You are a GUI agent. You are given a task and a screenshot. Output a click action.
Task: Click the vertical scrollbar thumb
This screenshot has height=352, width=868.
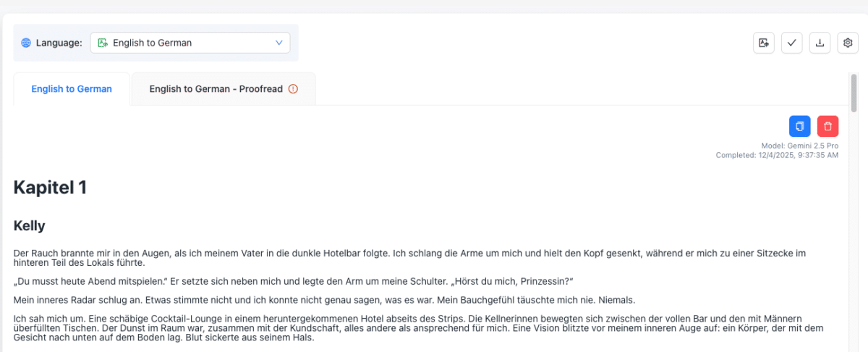click(854, 93)
